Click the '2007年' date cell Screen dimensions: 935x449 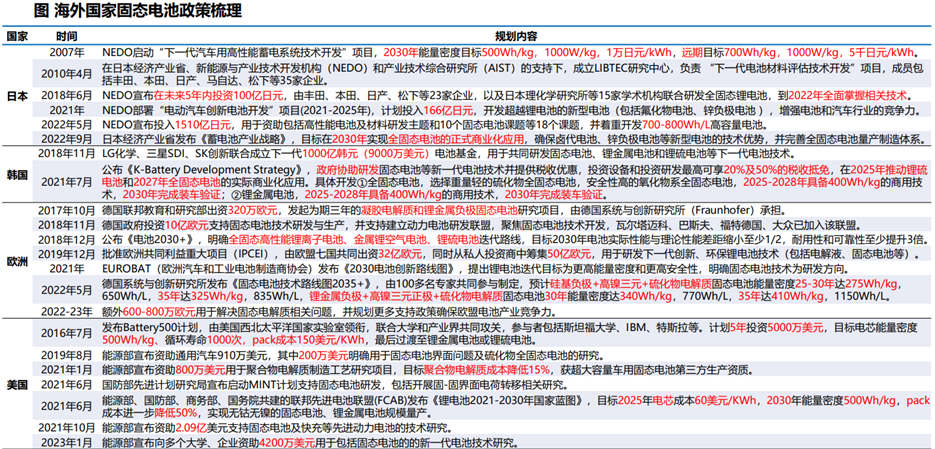(67, 51)
